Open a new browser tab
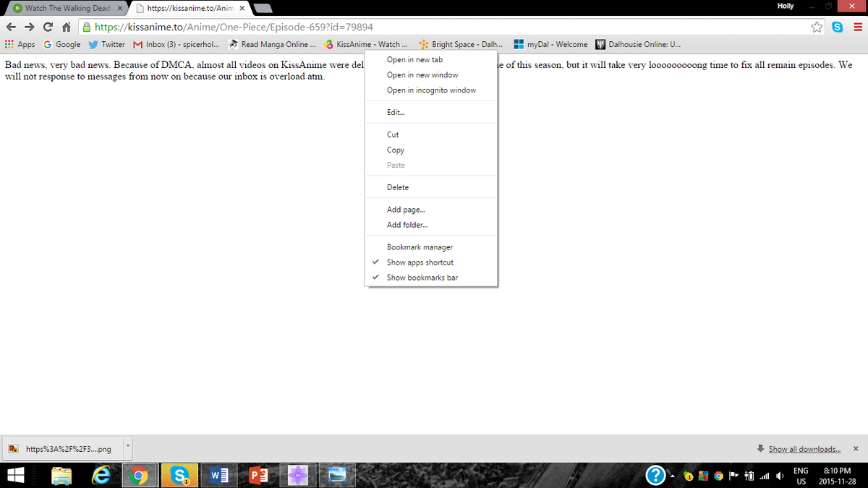 (263, 9)
